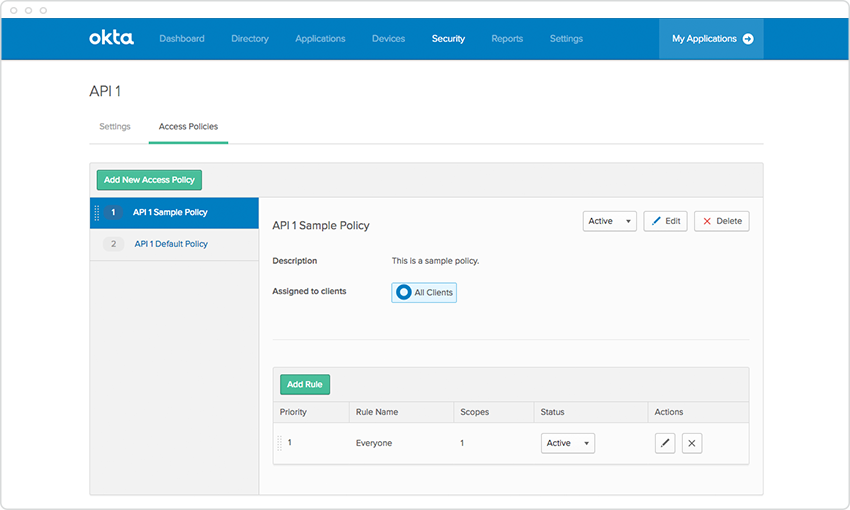Click Add New Access Policy button
Screen dimensions: 850x510
pyautogui.click(x=149, y=180)
